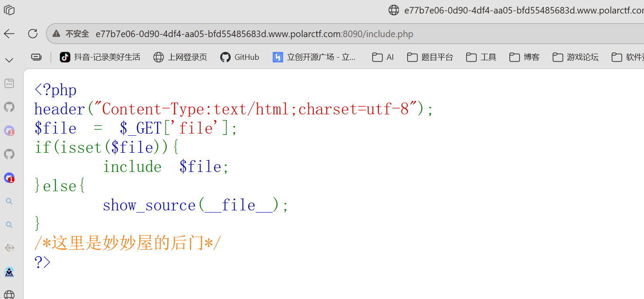Switch to the vertical tab with the window icon

click(x=9, y=83)
